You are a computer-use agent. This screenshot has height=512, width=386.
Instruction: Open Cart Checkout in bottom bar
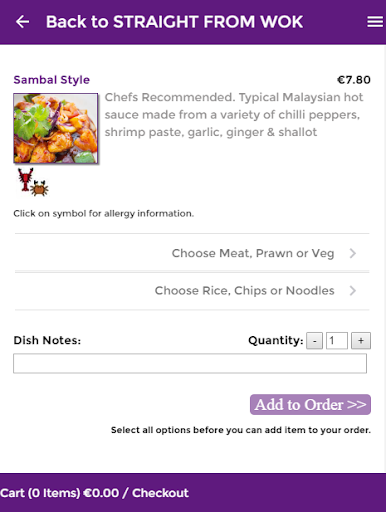(94, 493)
